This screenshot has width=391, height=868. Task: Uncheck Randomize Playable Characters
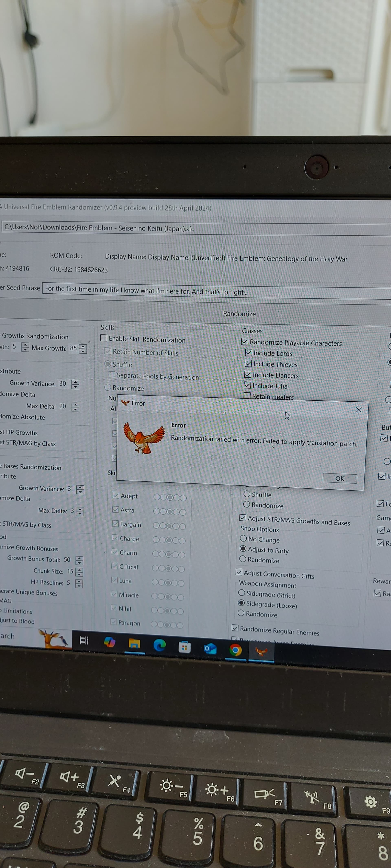click(245, 341)
